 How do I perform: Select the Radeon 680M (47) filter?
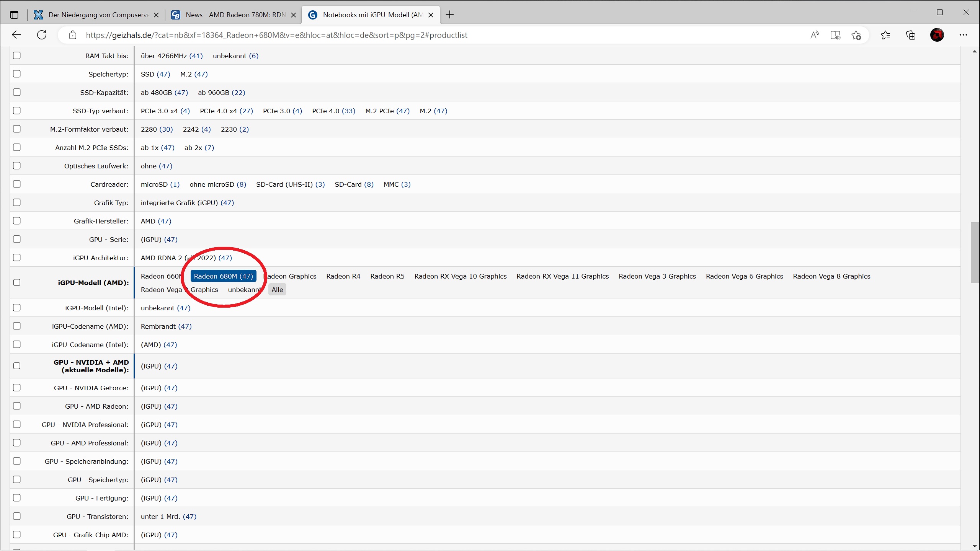point(223,276)
